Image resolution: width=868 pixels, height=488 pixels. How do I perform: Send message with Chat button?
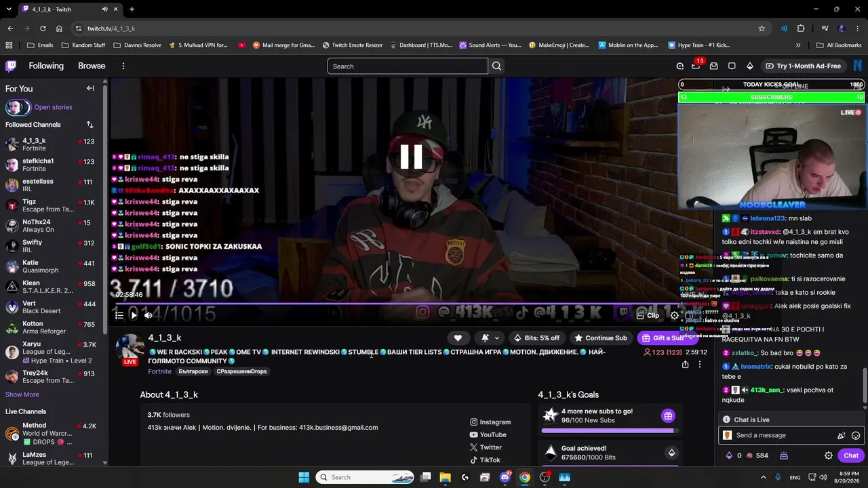click(x=851, y=455)
